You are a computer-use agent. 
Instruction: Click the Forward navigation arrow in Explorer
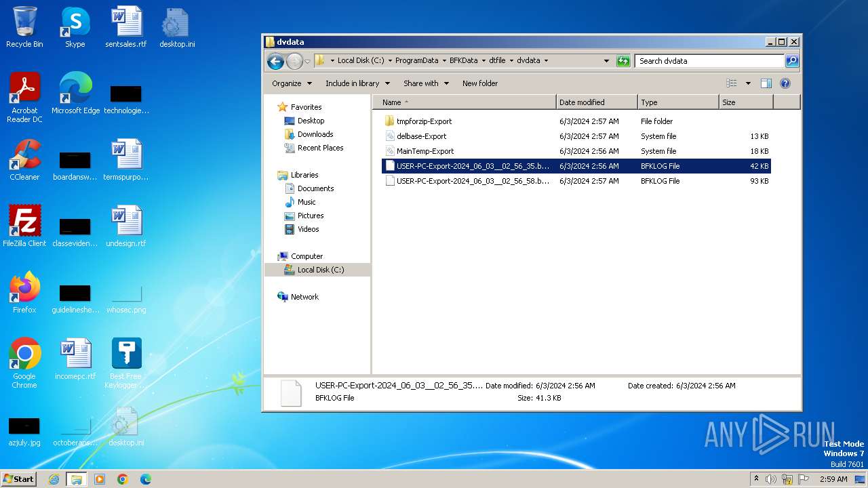pyautogui.click(x=294, y=61)
